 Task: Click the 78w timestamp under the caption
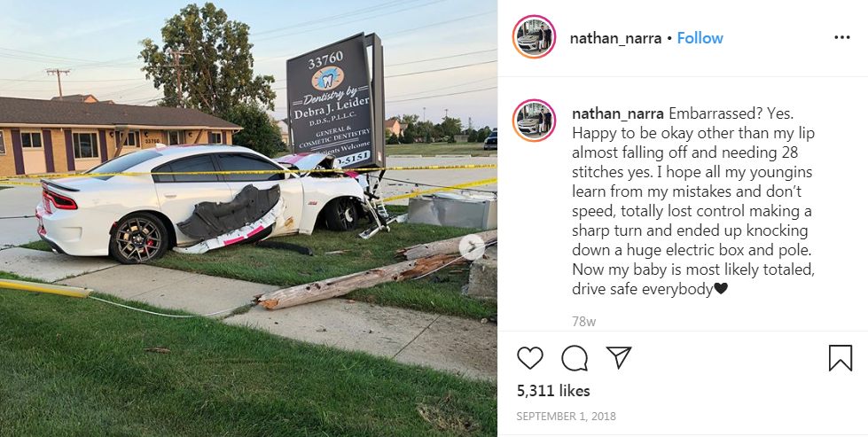click(583, 322)
